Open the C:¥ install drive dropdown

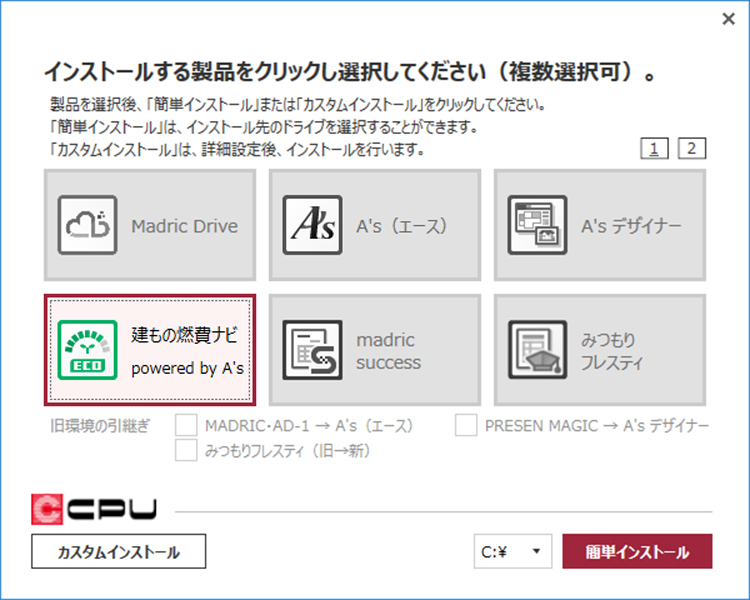pos(513,552)
